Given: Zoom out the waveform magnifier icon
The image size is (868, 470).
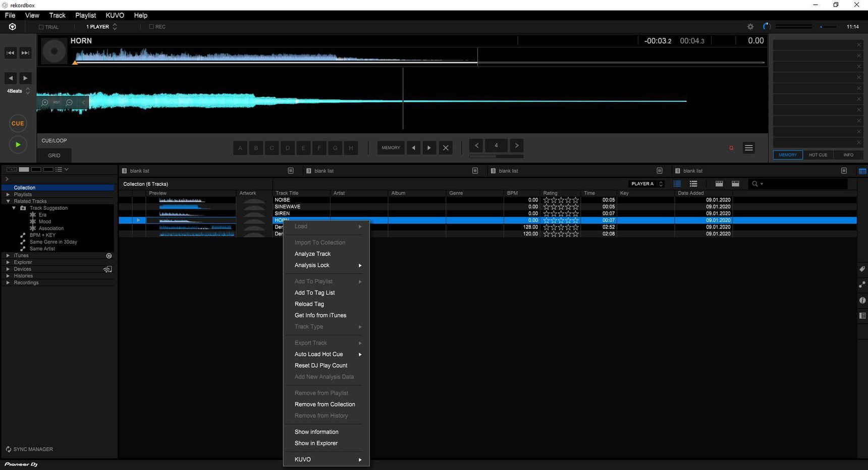Looking at the screenshot, I should point(70,102).
